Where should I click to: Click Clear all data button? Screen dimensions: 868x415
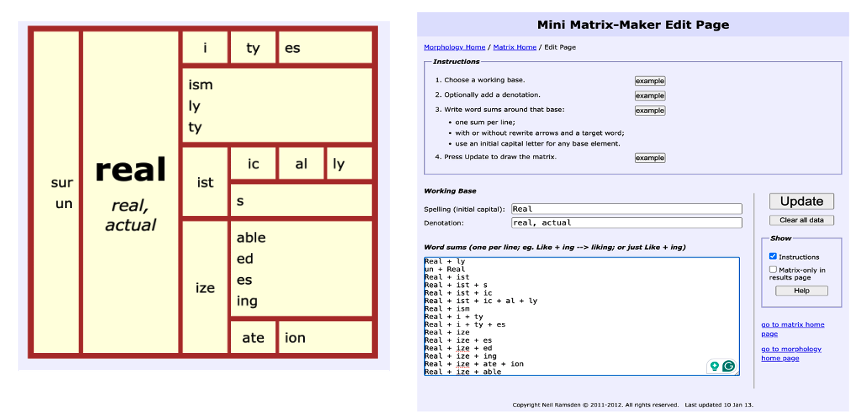(801, 220)
